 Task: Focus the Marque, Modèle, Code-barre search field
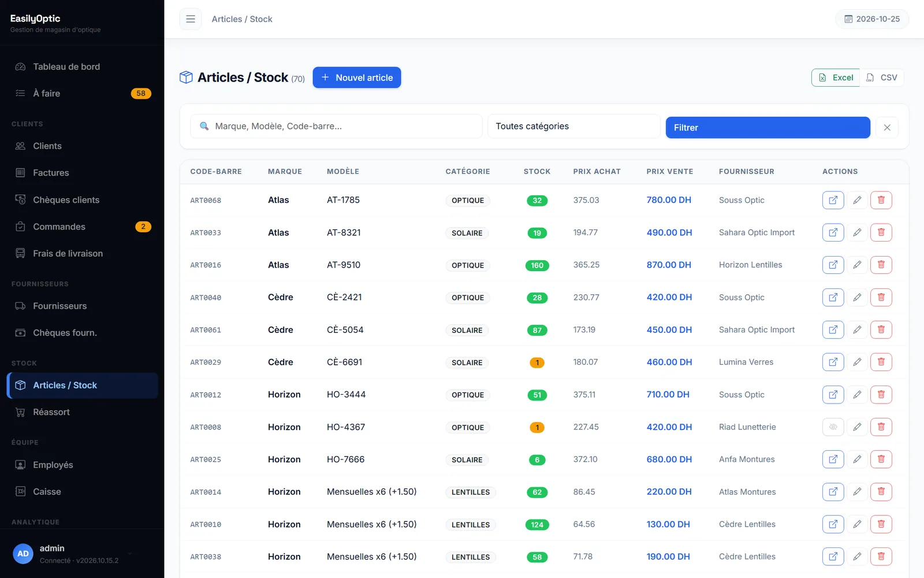click(x=336, y=126)
